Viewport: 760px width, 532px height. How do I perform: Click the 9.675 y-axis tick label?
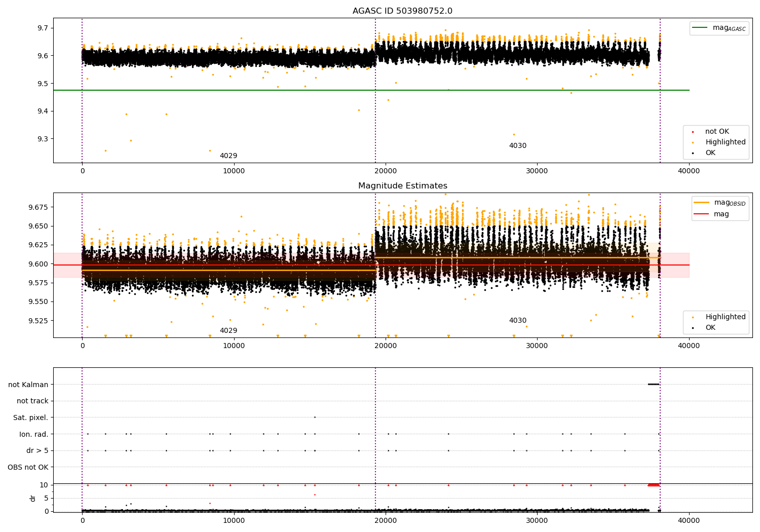pos(38,207)
